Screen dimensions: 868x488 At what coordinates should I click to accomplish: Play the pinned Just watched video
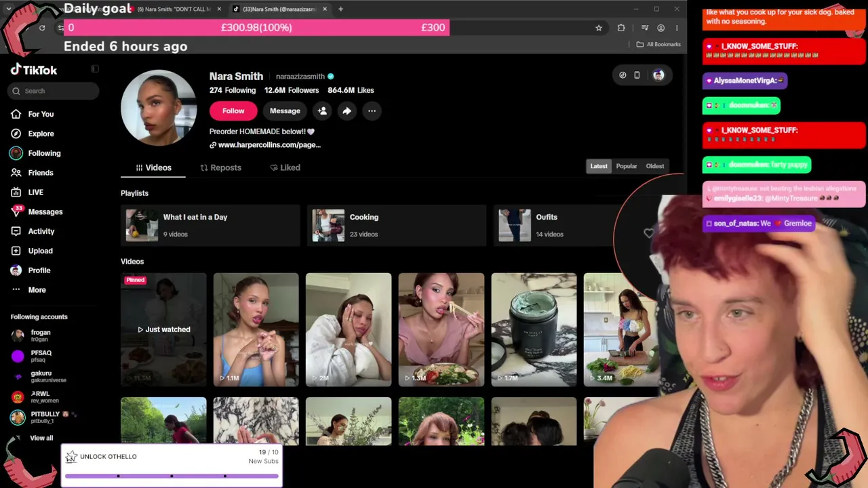pos(163,329)
